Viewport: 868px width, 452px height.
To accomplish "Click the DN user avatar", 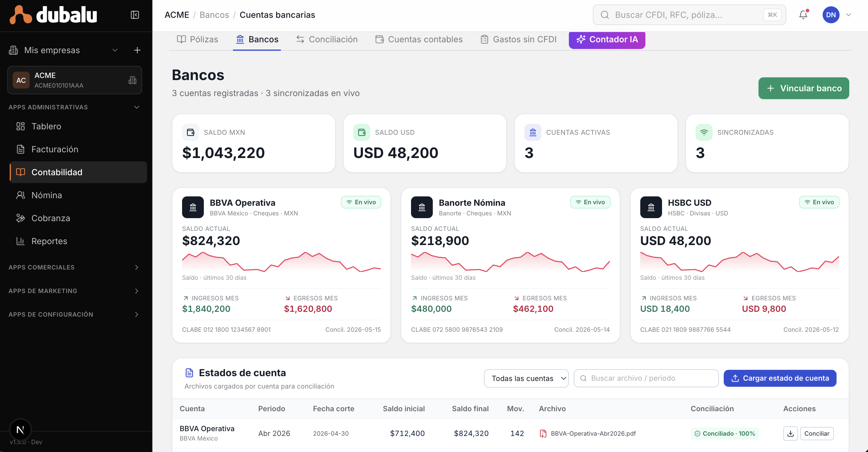I will tap(830, 15).
